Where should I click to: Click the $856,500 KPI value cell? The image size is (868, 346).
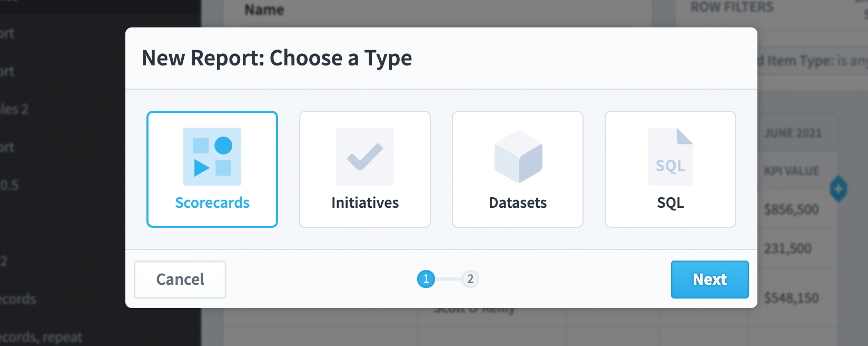(792, 209)
